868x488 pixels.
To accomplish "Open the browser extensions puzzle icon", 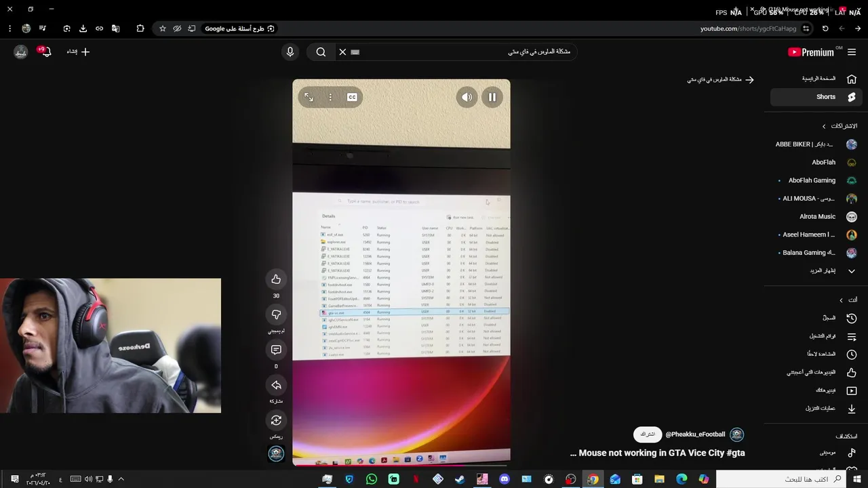I will tap(140, 28).
